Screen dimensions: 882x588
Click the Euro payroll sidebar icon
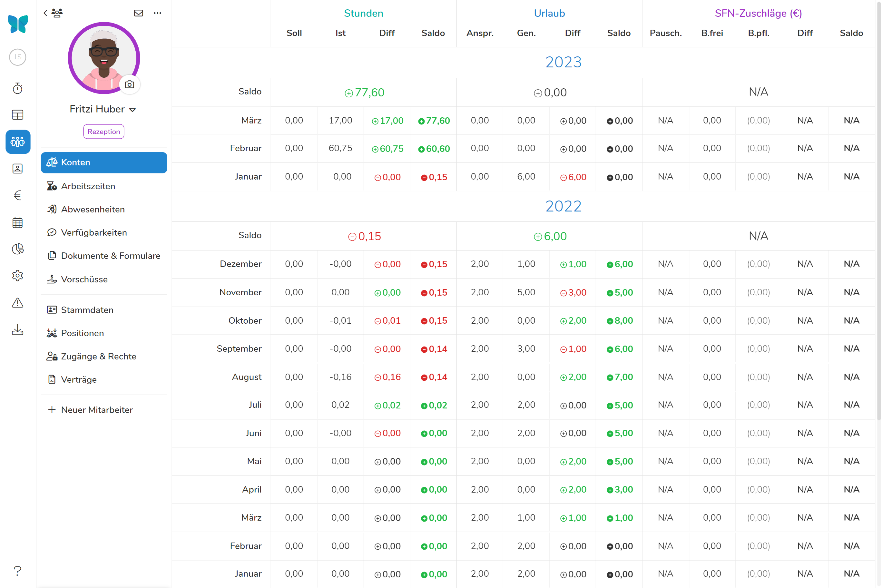[x=18, y=195]
